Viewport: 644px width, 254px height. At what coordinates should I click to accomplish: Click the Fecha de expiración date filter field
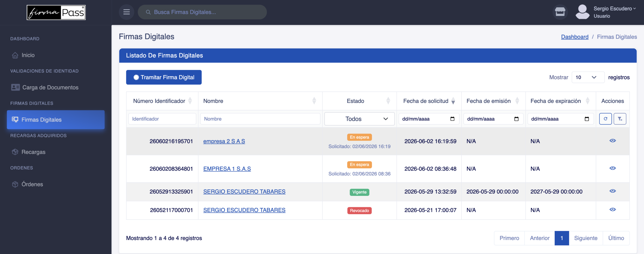coord(561,119)
